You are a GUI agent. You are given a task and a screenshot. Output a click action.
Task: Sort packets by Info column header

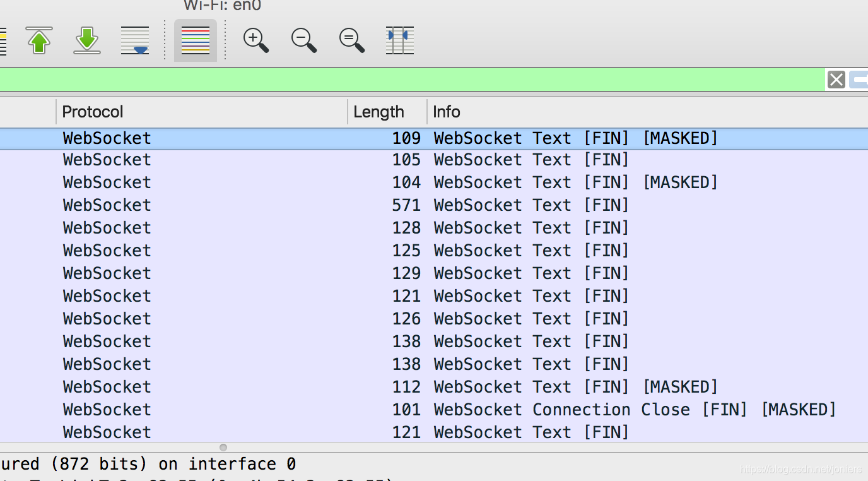648,112
